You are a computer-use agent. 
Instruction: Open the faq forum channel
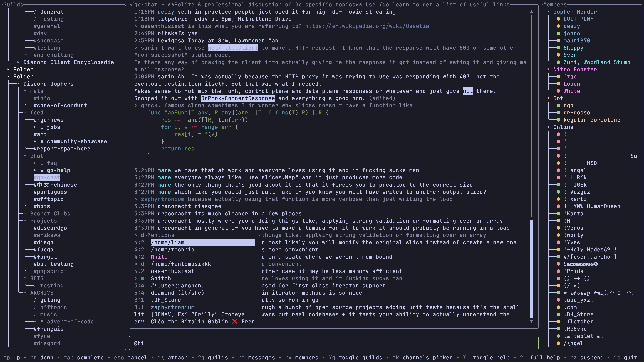pyautogui.click(x=45, y=163)
